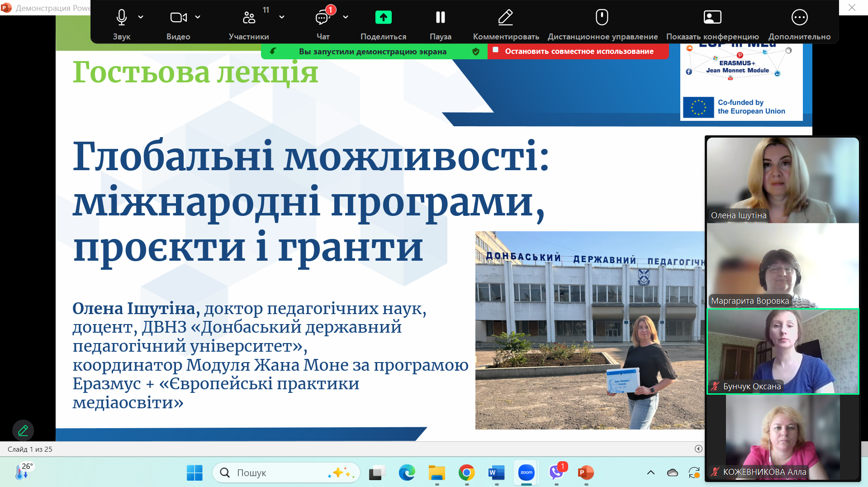Open Task View on taskbar
This screenshot has width=868, height=487.
pos(376,473)
